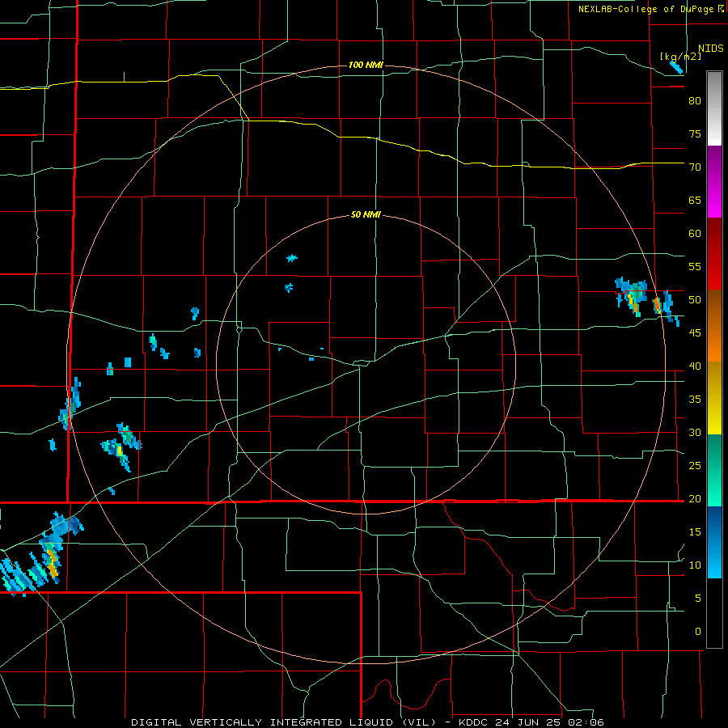Click the scale value 0
Image resolution: width=728 pixels, height=728 pixels.
coord(698,632)
